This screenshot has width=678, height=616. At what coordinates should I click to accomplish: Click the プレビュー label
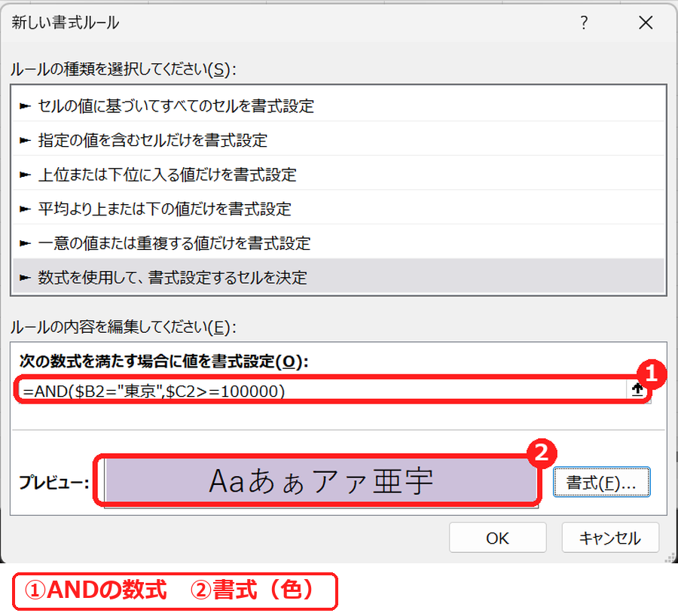click(x=54, y=483)
